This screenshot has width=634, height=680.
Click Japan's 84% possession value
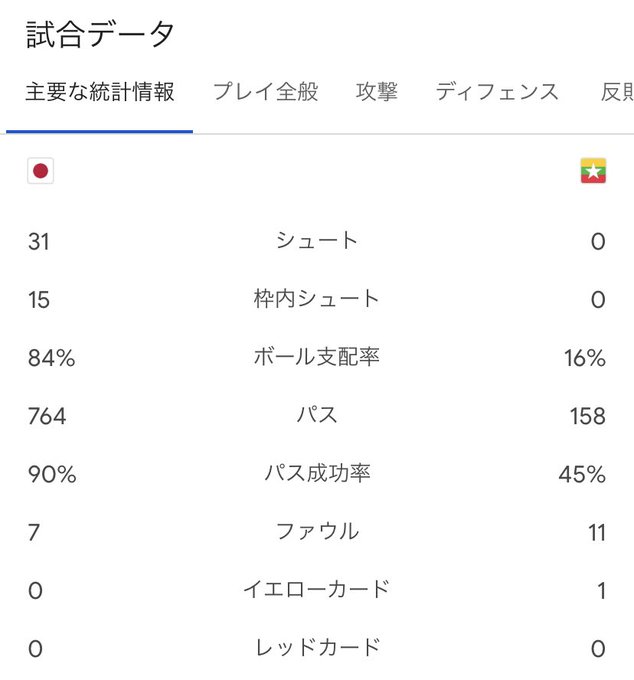click(52, 358)
